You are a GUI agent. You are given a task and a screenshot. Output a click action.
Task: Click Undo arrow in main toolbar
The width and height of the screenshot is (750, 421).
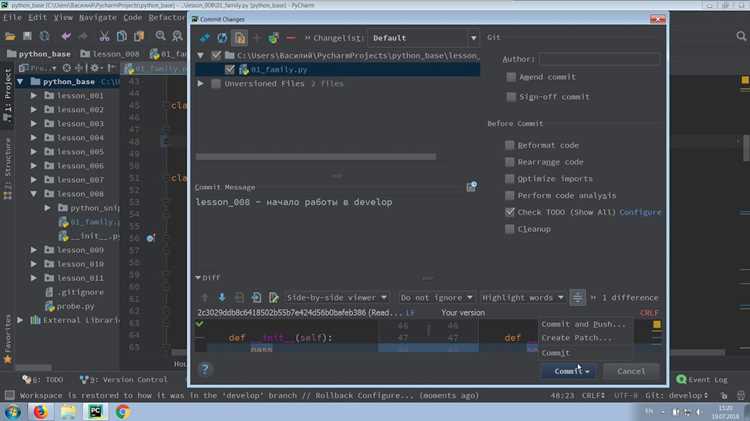pyautogui.click(x=66, y=36)
